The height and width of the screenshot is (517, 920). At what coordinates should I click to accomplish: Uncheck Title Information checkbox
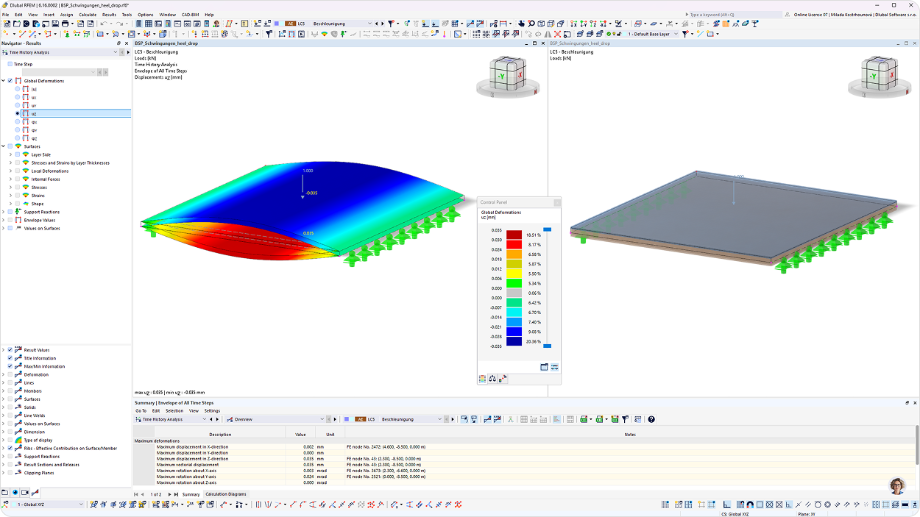(10, 358)
